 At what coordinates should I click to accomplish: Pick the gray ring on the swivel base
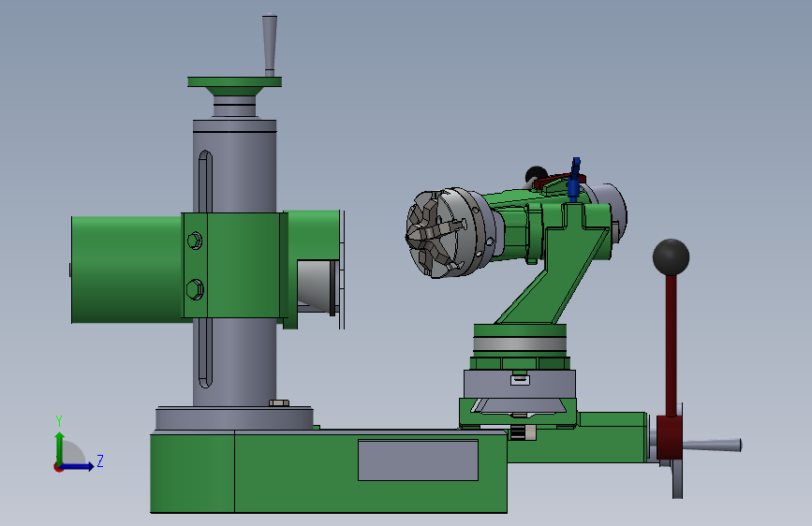pos(520,344)
